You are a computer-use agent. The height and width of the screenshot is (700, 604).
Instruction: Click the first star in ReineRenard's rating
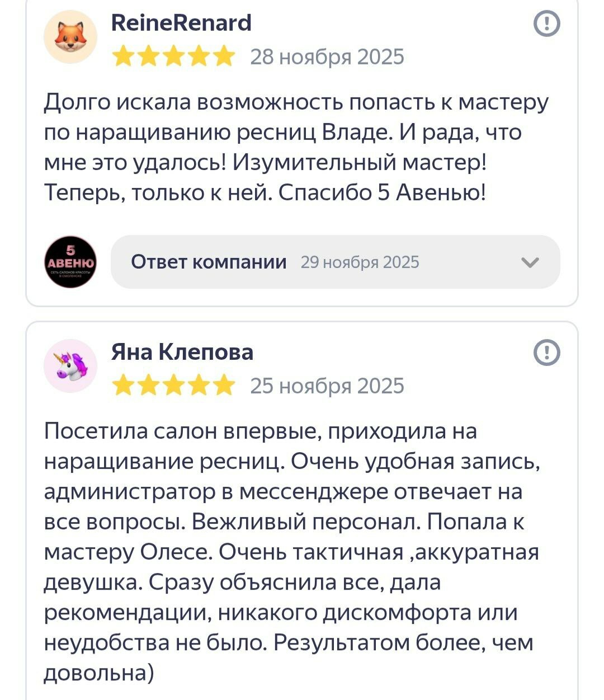(x=123, y=57)
